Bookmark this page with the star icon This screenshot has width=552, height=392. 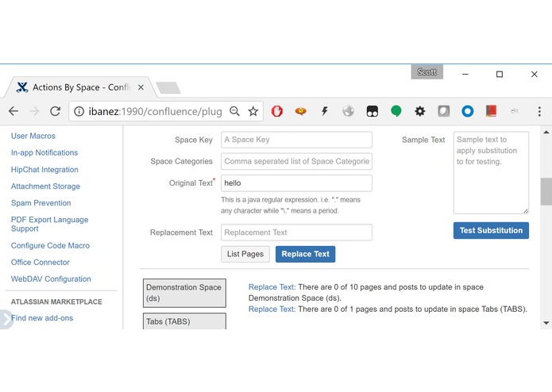click(x=253, y=111)
